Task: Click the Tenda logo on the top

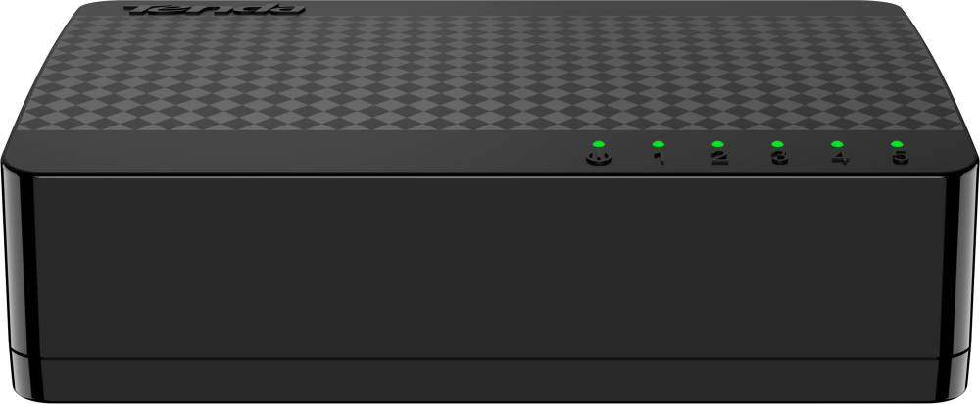Action: 215,10
